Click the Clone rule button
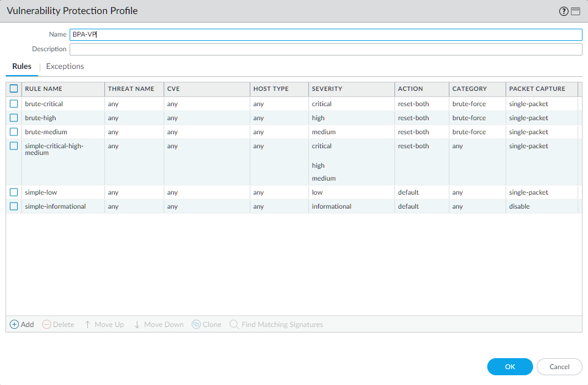 click(206, 324)
